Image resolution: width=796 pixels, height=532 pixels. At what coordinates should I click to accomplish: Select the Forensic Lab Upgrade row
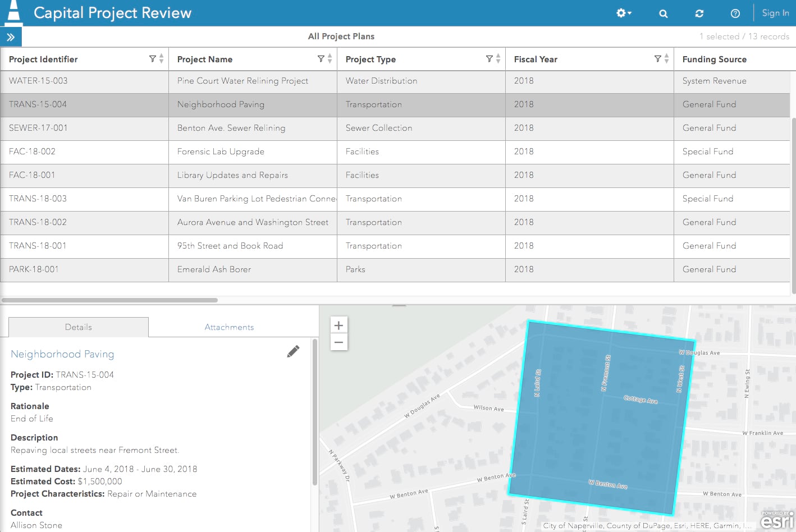221,152
